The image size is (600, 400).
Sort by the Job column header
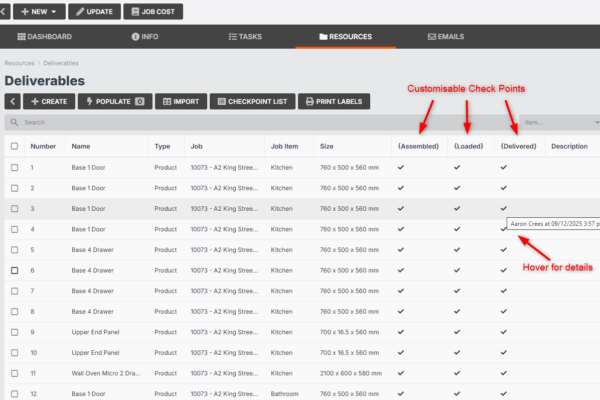coord(197,146)
